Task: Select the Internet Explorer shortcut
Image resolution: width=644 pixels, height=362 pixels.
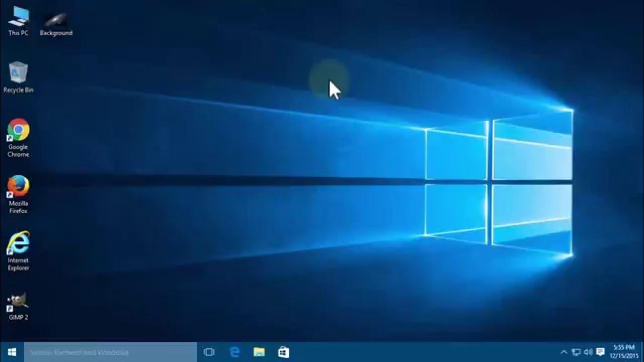Action: tap(19, 251)
